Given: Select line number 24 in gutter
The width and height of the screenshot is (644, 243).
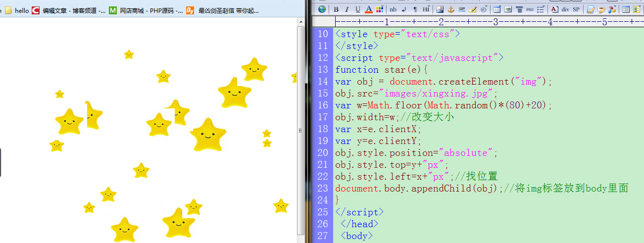Looking at the screenshot, I should 323,200.
